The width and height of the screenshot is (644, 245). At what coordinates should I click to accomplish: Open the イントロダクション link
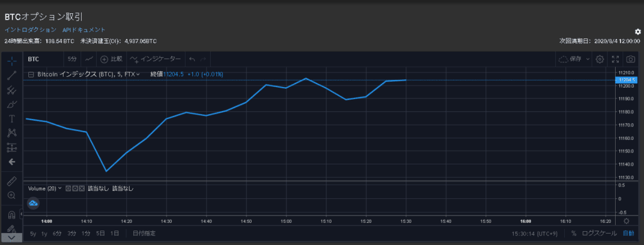pos(30,30)
